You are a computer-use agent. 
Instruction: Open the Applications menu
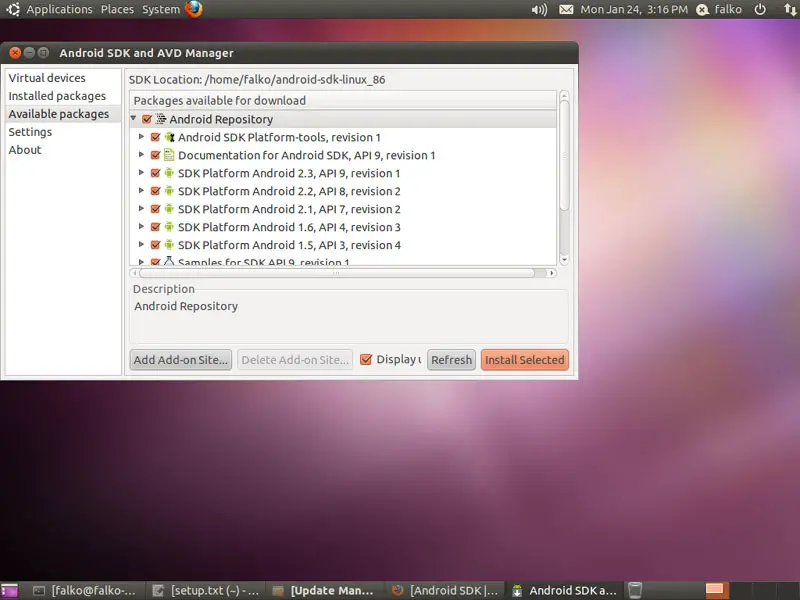pos(60,9)
